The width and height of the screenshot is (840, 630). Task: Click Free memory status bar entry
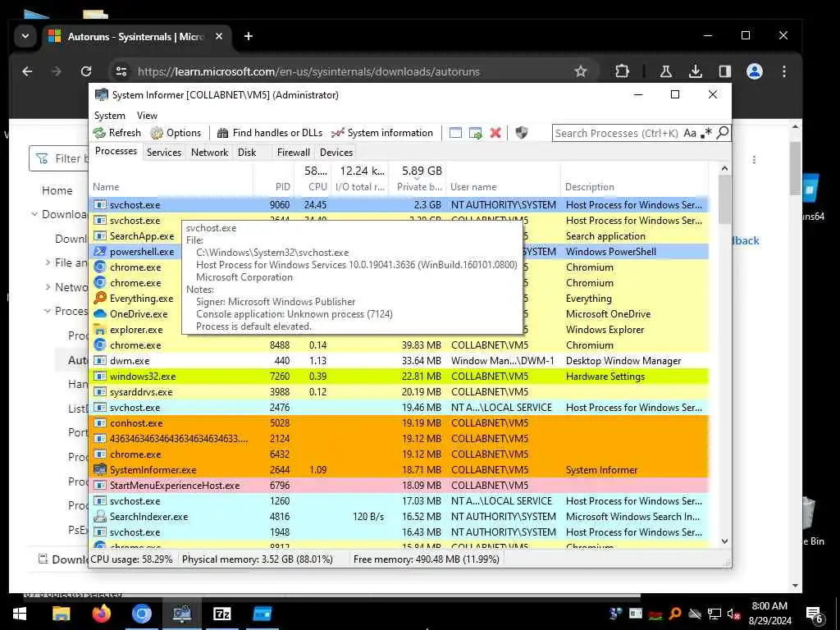pos(427,559)
